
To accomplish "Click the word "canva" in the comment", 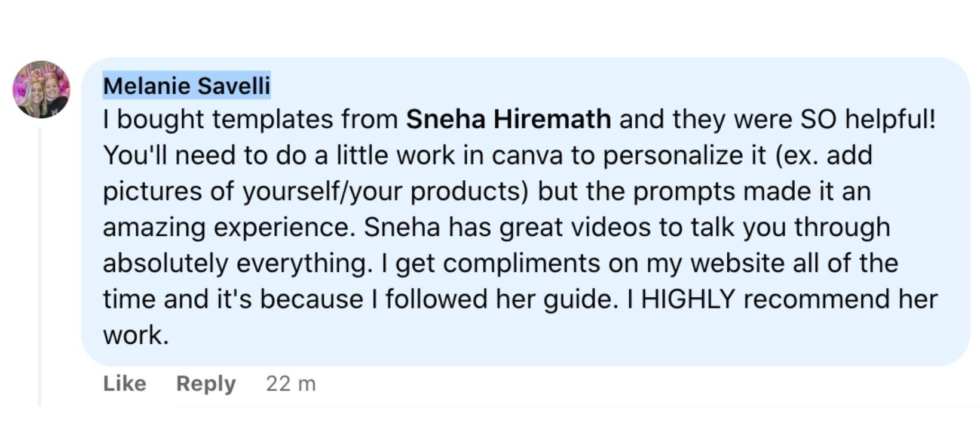I will pyautogui.click(x=527, y=155).
